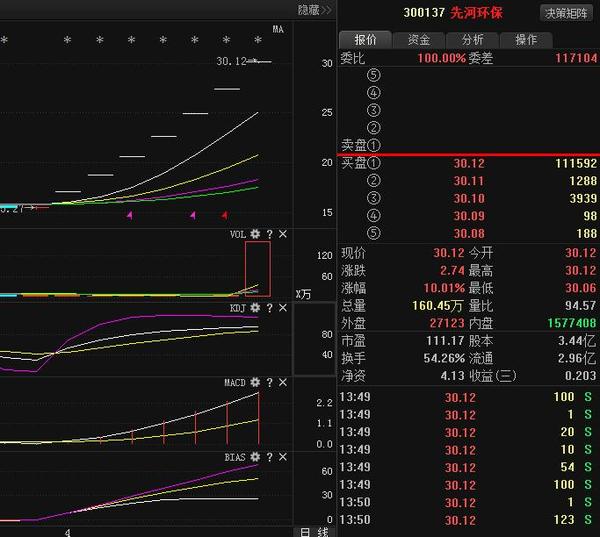Click the 净资 value 4.13
This screenshot has height=537, width=600.
point(452,376)
